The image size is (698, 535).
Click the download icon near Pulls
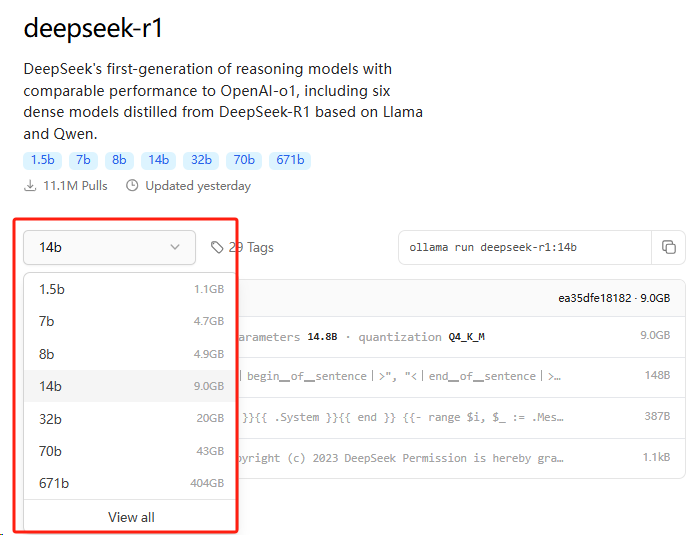[31, 186]
